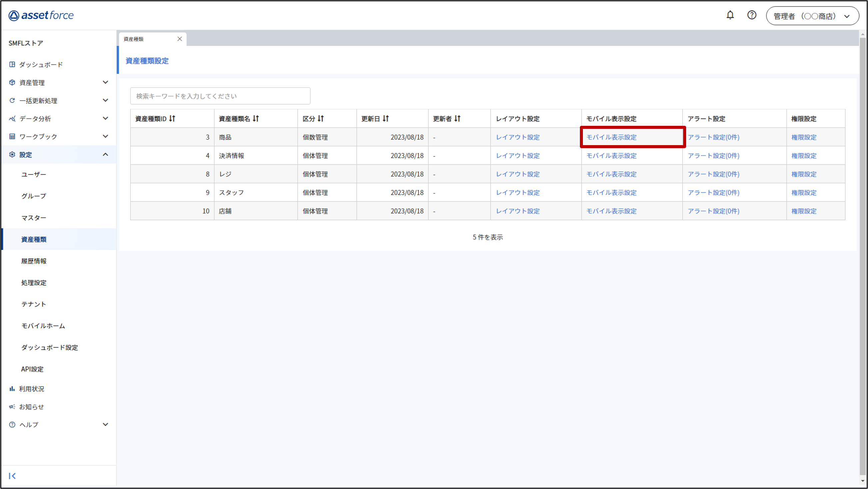Viewport: 868px width, 489px height.
Task: Click the notification bell icon
Action: click(730, 15)
